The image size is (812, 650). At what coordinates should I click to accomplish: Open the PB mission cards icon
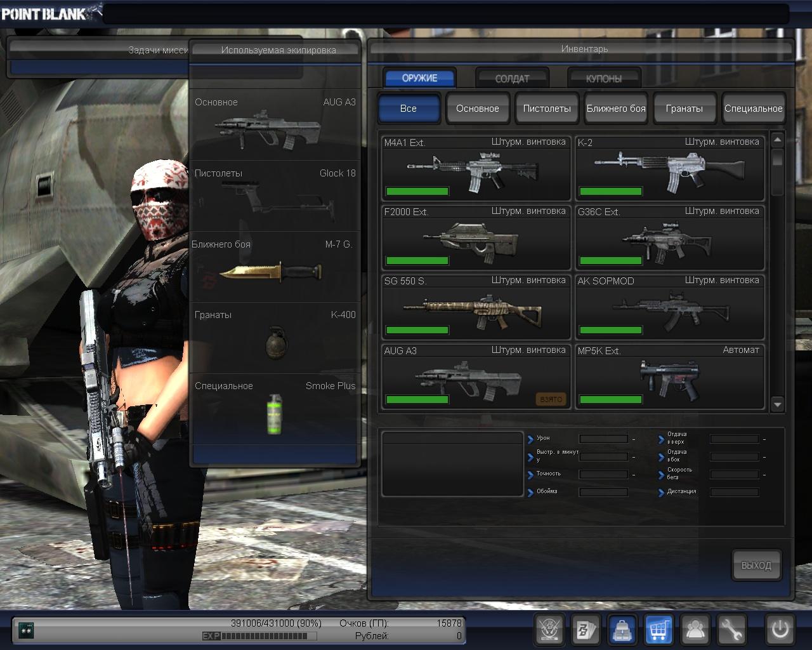tap(585, 630)
